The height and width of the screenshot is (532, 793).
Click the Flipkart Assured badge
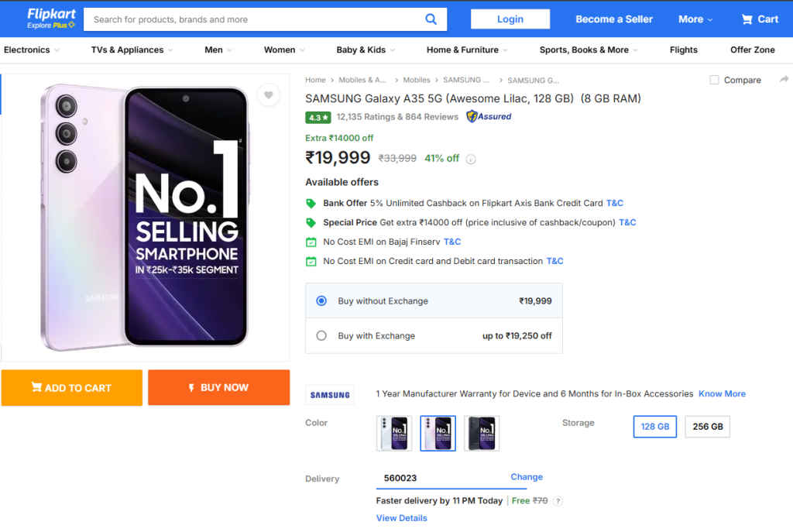488,116
